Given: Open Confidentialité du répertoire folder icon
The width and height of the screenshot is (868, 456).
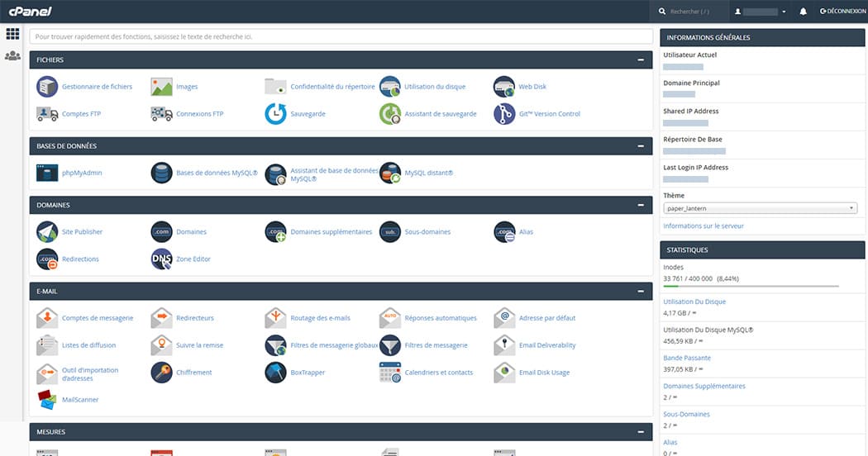Looking at the screenshot, I should (275, 87).
